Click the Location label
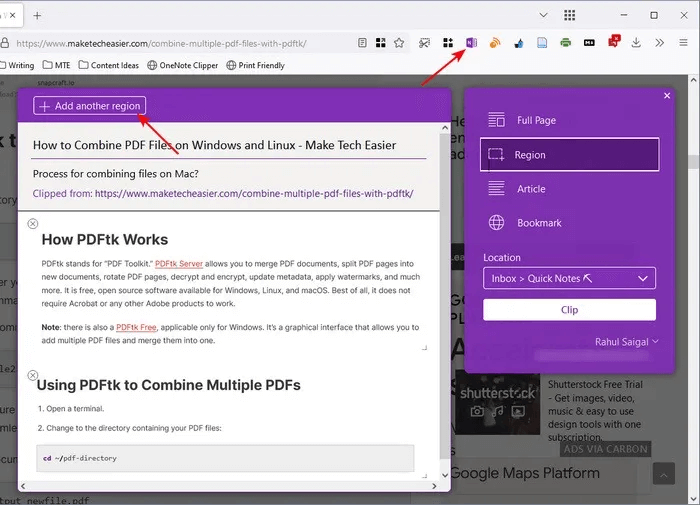 (x=502, y=258)
